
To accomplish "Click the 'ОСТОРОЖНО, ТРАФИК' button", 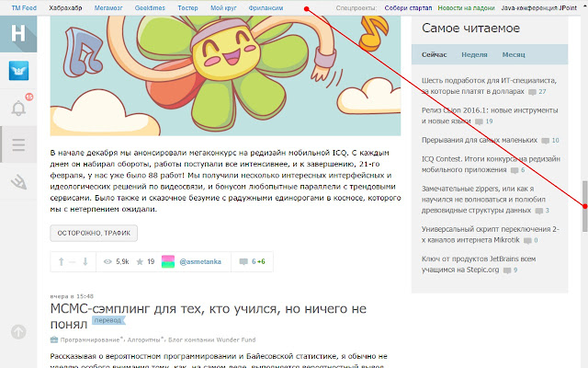I will click(x=94, y=233).
